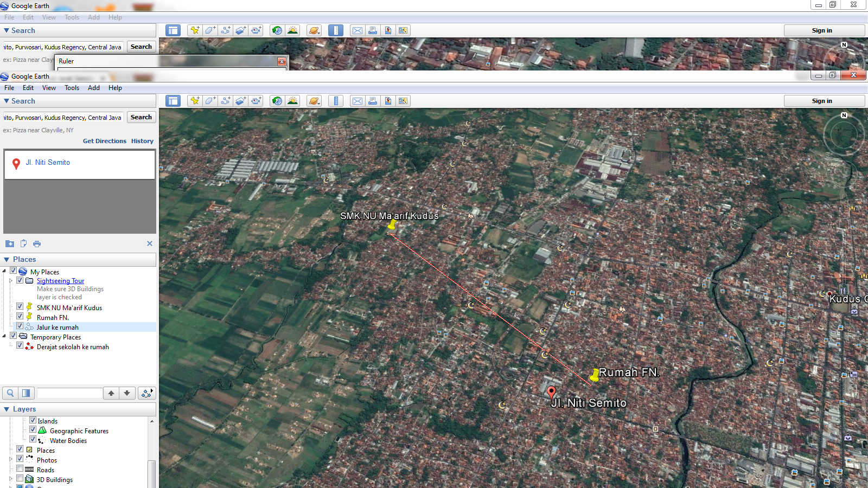Print from the front window toolbar
The image size is (868, 488).
[373, 101]
